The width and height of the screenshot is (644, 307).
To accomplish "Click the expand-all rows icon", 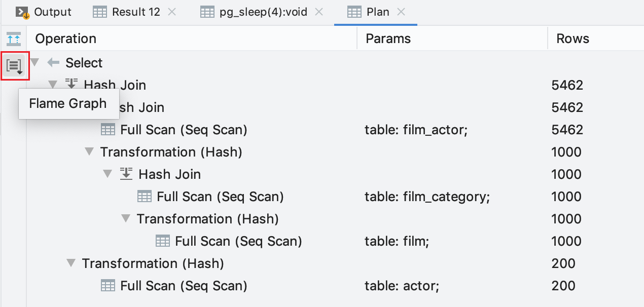I will tap(14, 39).
